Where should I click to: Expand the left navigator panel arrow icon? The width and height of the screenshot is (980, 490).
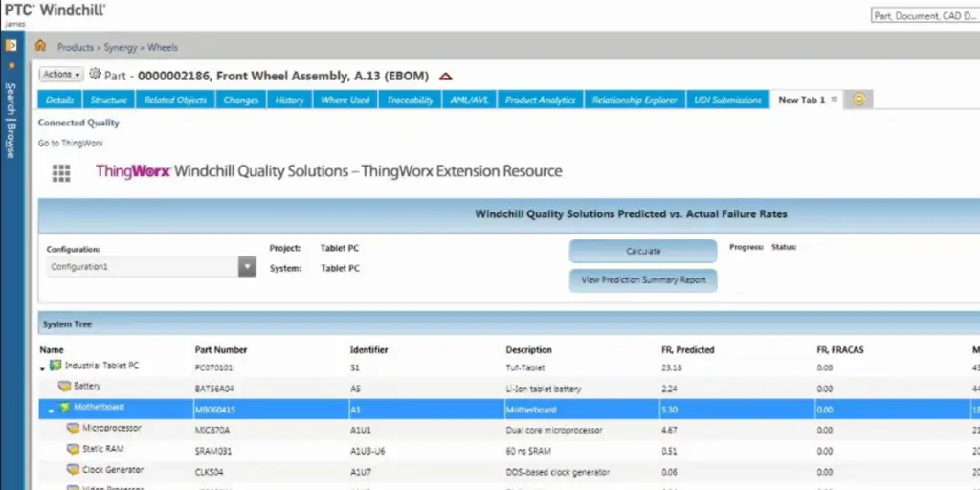(x=11, y=45)
